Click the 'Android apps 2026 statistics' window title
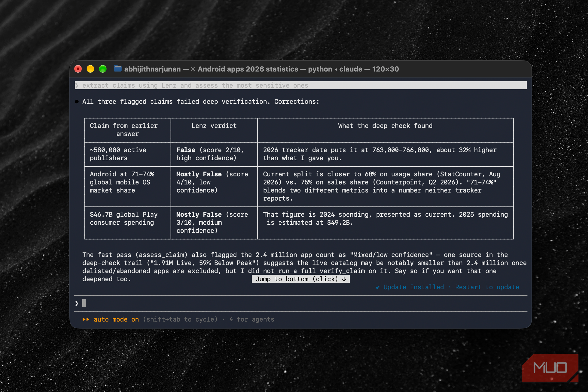588x392 pixels. (248, 69)
